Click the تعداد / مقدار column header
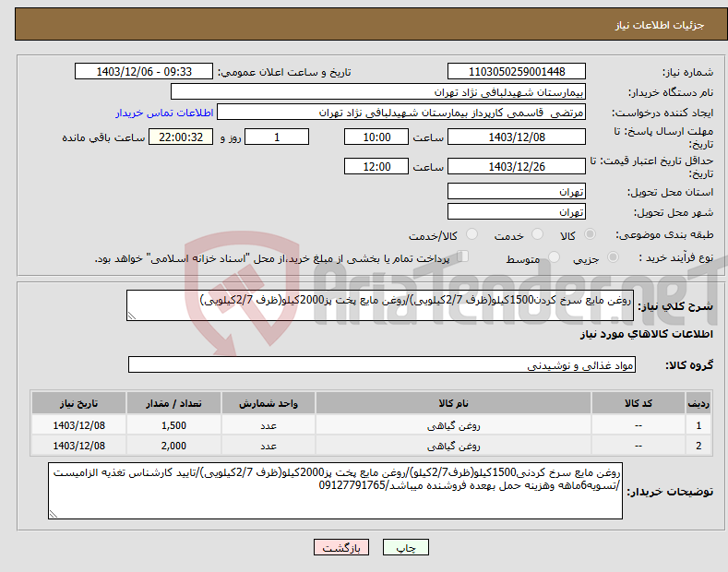The image size is (728, 572). coord(173,403)
